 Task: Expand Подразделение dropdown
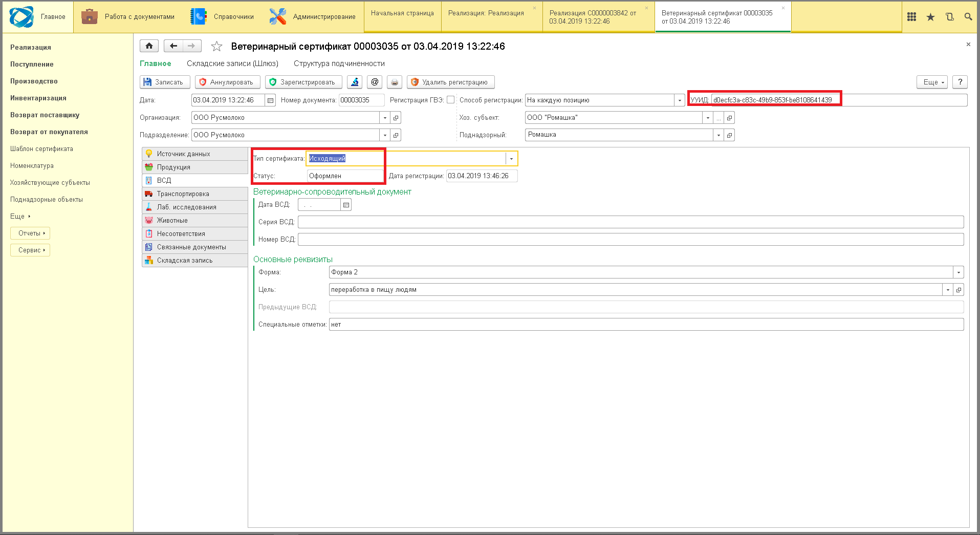(385, 135)
